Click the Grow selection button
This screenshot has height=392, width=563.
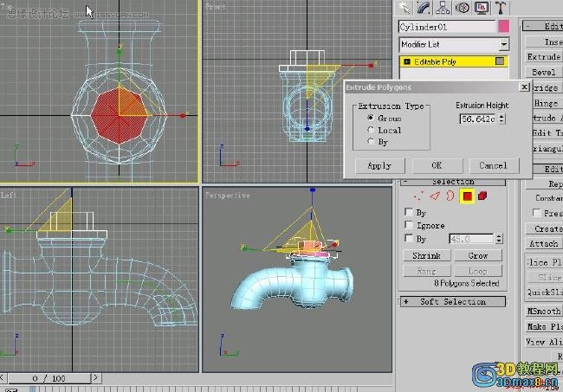[x=478, y=256]
